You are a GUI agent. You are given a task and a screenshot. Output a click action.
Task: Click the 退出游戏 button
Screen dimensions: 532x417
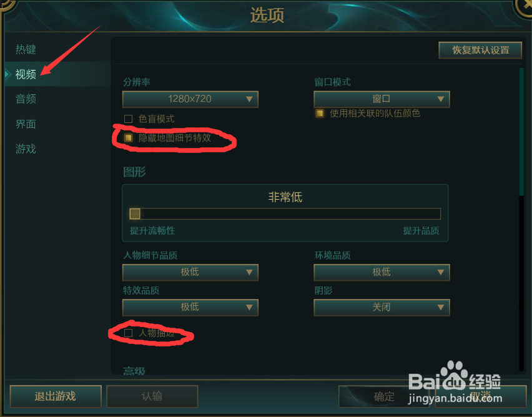(x=56, y=396)
